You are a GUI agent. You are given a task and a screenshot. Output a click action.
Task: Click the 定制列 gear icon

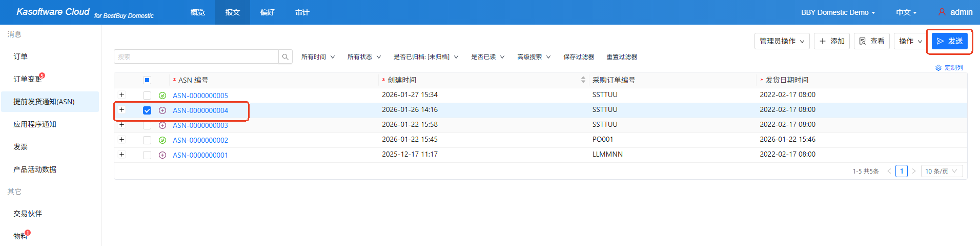tap(938, 68)
